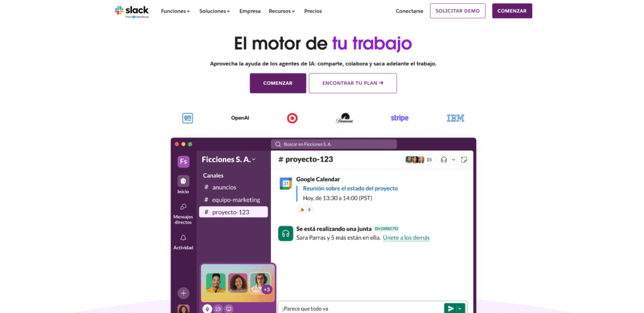
Task: Click the plus button in the sidebar
Action: pyautogui.click(x=183, y=294)
